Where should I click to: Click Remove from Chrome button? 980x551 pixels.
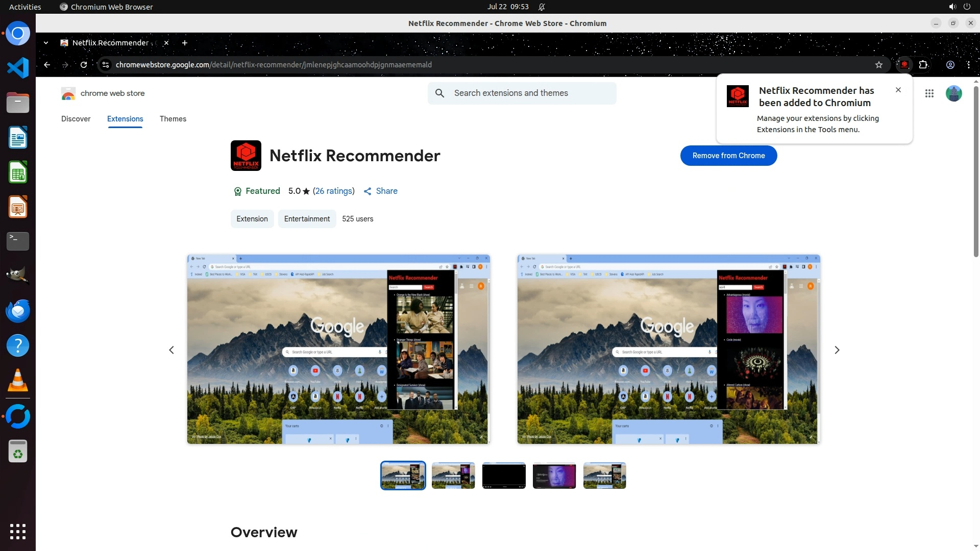pos(728,156)
